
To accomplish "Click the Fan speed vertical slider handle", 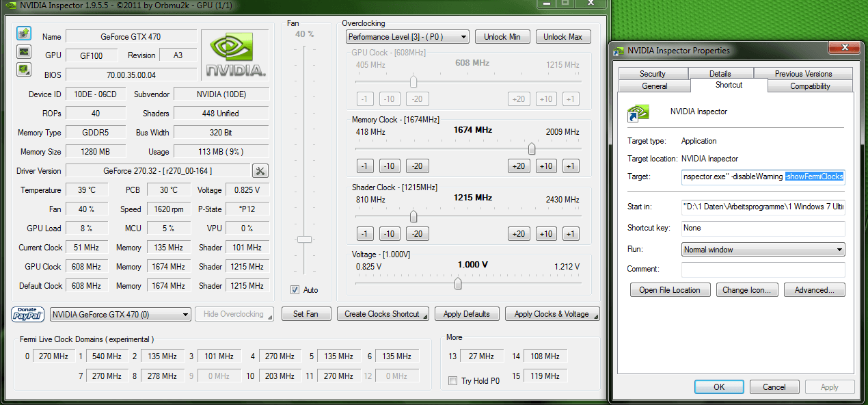I will click(x=305, y=239).
